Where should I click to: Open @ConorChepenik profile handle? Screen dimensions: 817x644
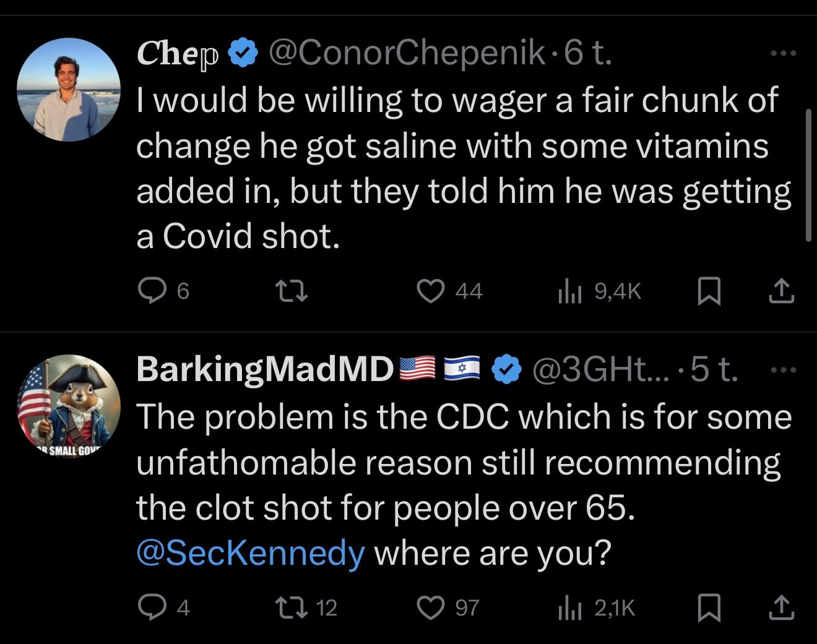click(x=407, y=54)
